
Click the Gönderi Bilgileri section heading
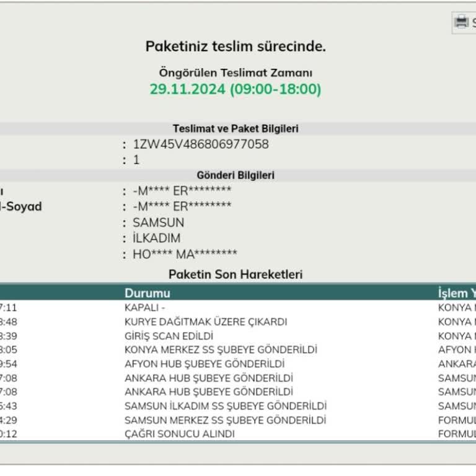(236, 175)
